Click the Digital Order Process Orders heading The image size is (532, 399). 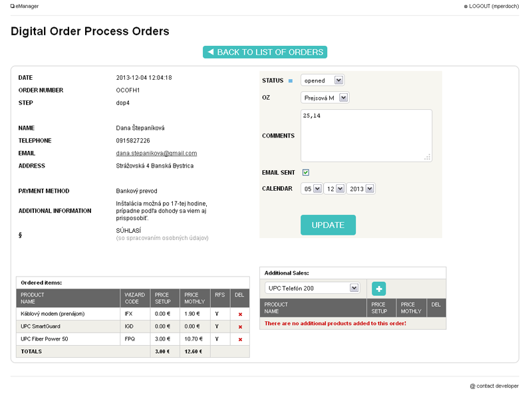click(x=90, y=31)
